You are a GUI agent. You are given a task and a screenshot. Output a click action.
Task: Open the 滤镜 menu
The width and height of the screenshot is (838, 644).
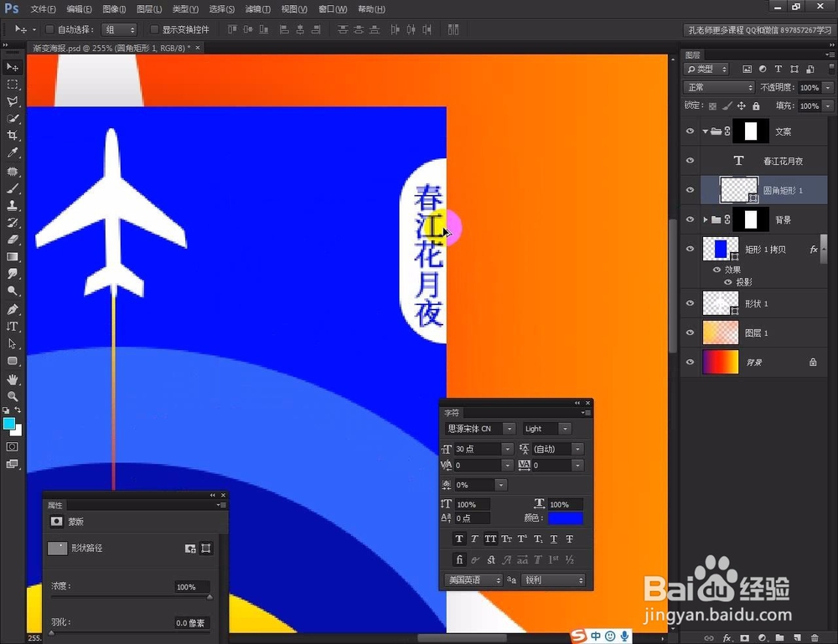(257, 9)
